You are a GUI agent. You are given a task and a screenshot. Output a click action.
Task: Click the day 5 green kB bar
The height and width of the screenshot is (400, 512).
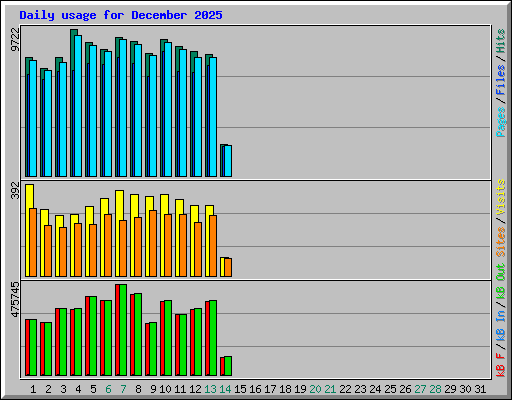pyautogui.click(x=93, y=336)
